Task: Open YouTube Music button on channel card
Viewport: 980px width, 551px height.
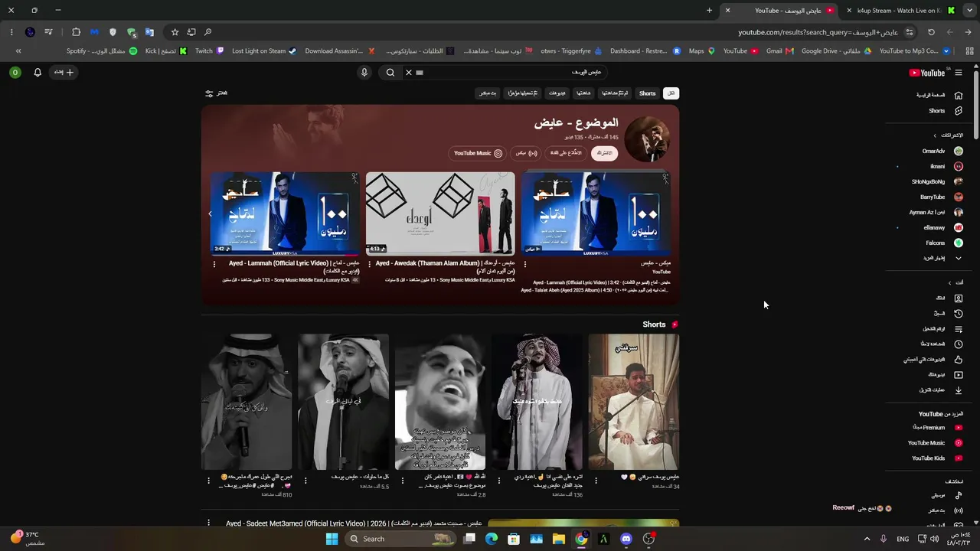Action: point(478,153)
